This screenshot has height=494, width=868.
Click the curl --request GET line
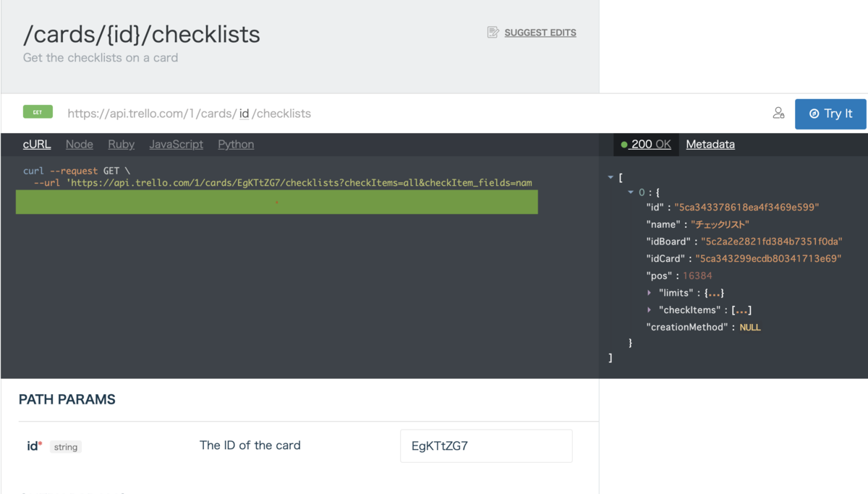pos(77,171)
